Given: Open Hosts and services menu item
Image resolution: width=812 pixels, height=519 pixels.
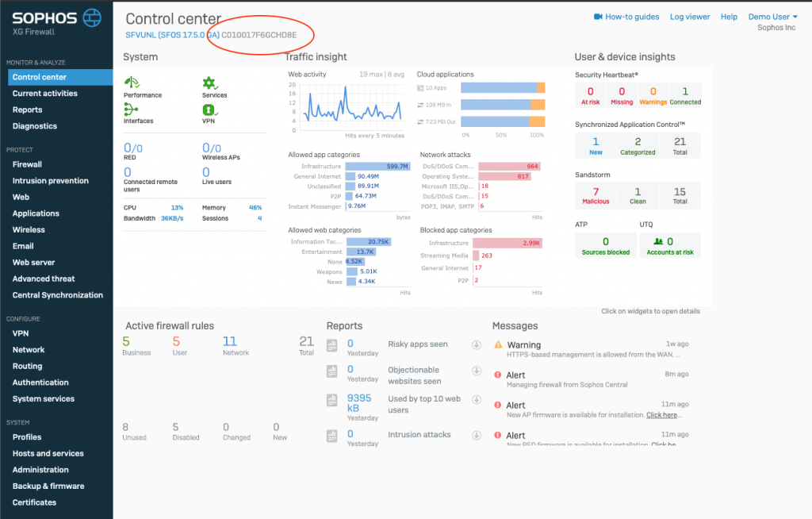Looking at the screenshot, I should click(48, 453).
